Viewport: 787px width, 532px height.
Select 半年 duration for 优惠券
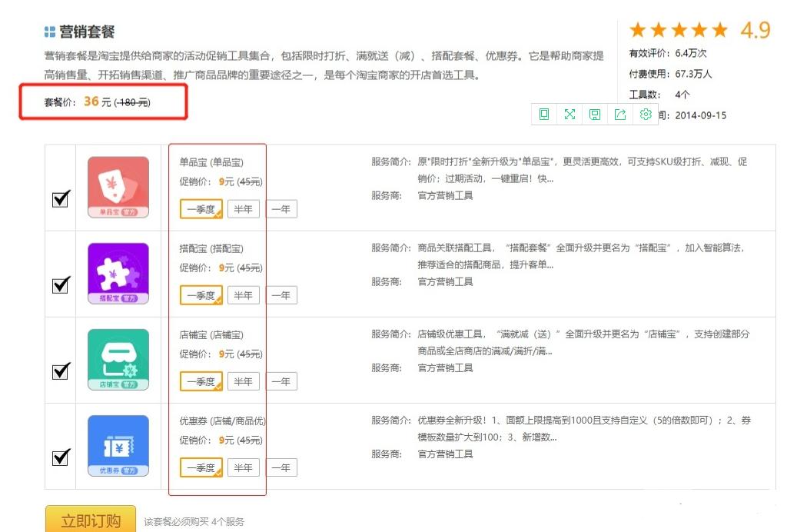244,467
